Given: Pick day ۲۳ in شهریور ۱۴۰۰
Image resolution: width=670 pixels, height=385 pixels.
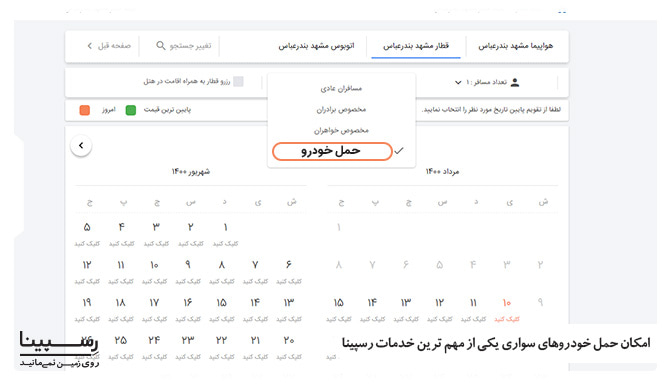Looking at the screenshot, I should 188,347.
